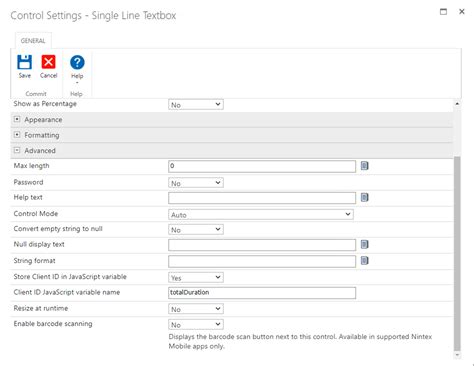The image size is (474, 366).
Task: Expand the Appearance section
Action: (x=17, y=119)
